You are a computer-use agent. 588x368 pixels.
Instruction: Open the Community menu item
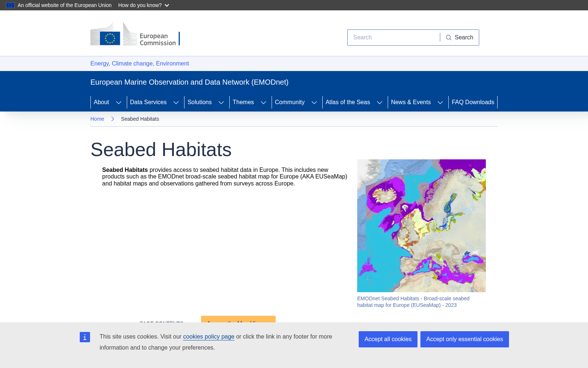290,102
